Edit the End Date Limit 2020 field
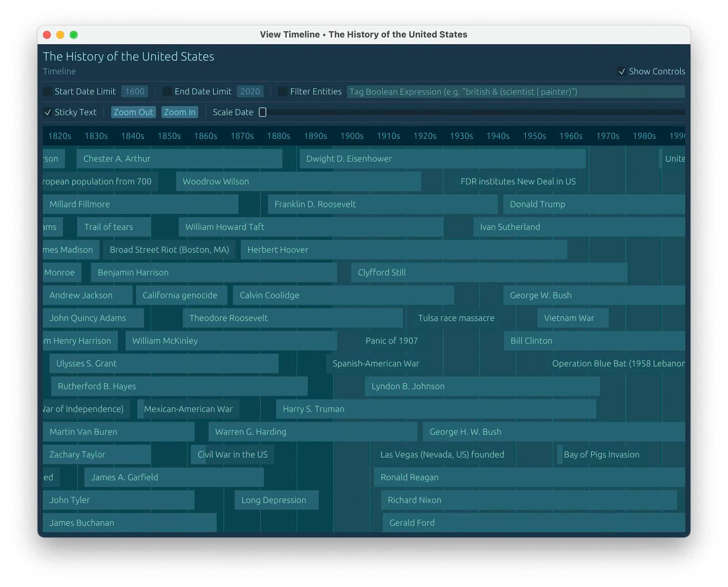This screenshot has width=728, height=587. 250,91
